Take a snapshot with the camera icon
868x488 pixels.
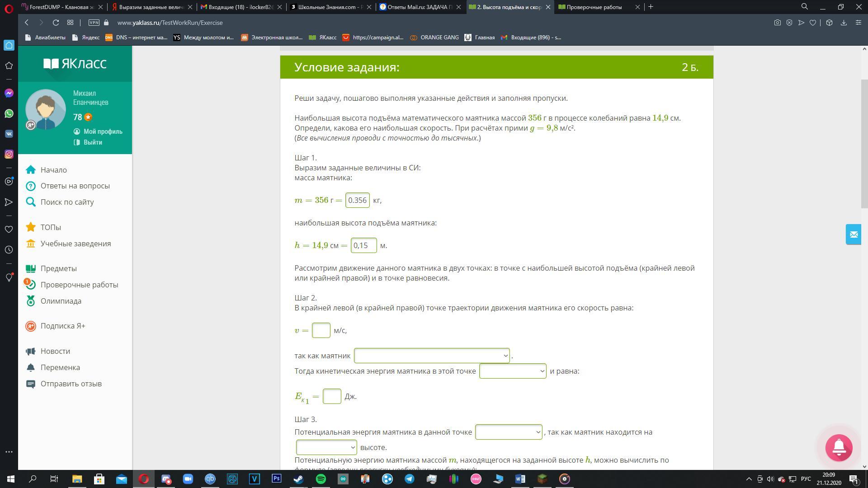777,23
